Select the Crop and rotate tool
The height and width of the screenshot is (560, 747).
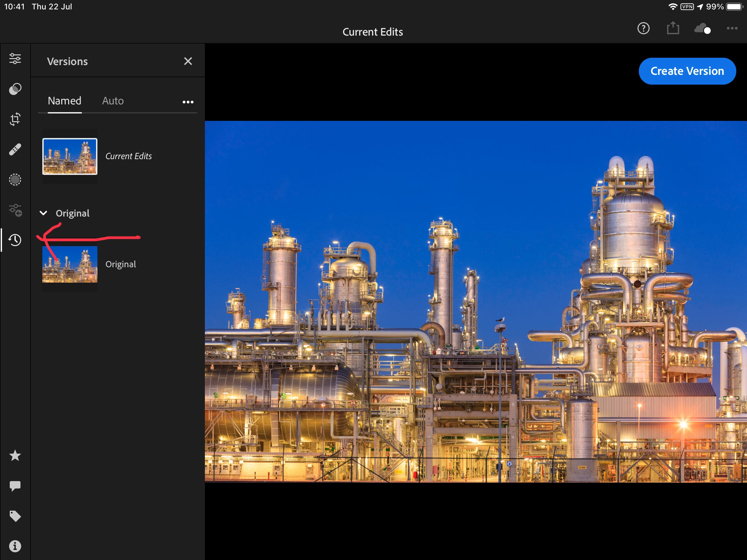click(x=15, y=119)
